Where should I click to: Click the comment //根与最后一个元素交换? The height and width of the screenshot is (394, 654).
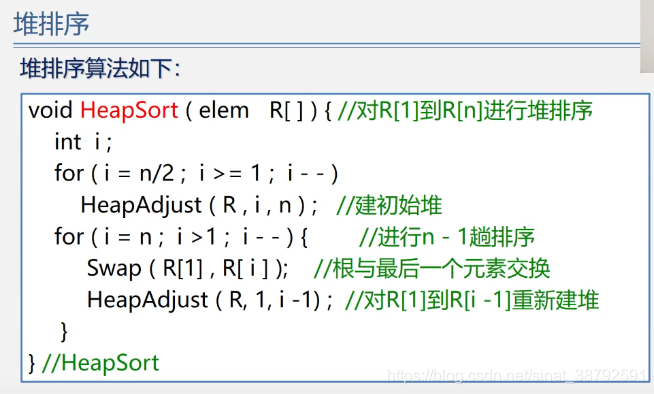tap(432, 268)
